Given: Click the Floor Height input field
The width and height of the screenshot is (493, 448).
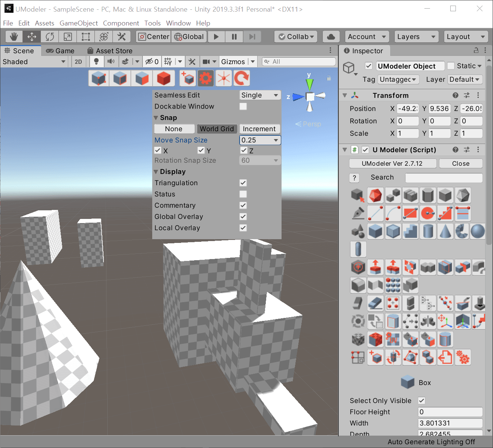Looking at the screenshot, I should [x=450, y=412].
